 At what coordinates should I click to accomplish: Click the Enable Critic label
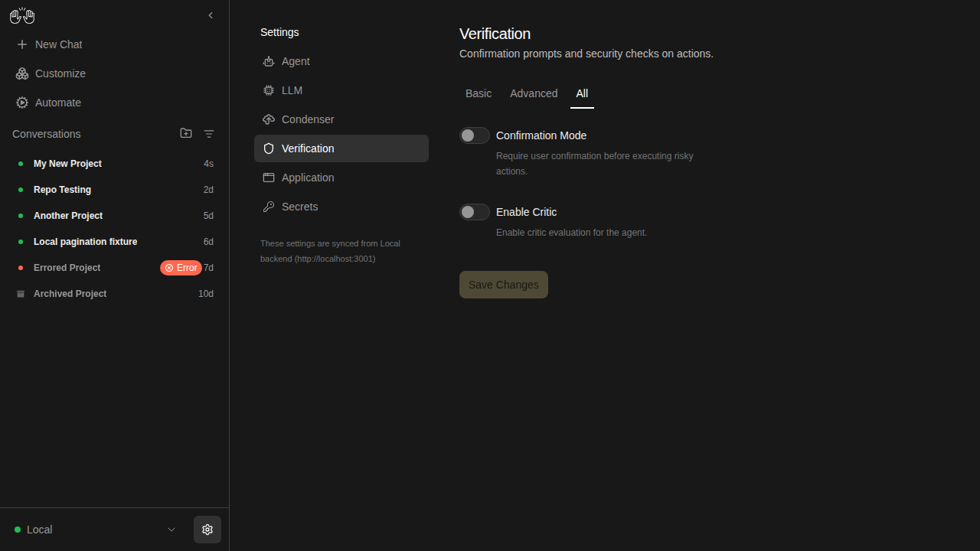[x=527, y=212]
